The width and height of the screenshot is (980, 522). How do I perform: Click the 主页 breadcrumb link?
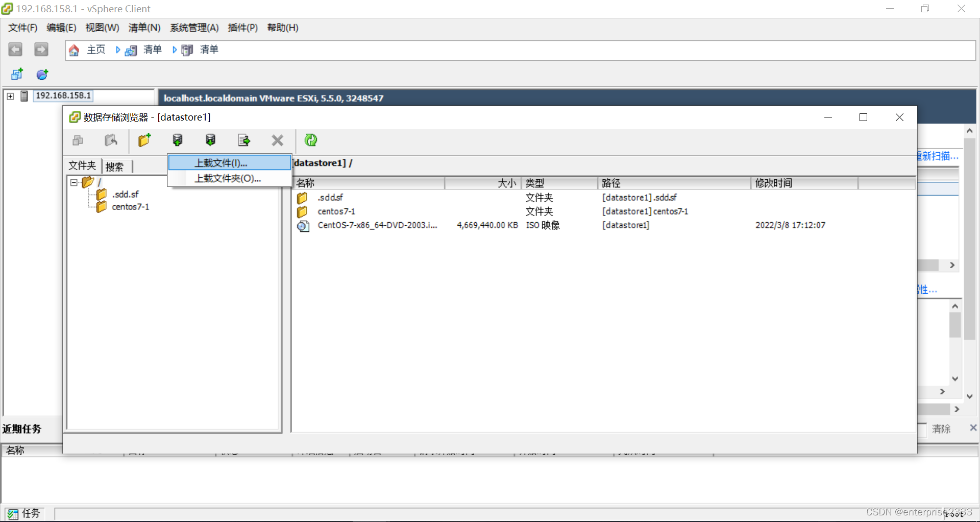pyautogui.click(x=96, y=50)
